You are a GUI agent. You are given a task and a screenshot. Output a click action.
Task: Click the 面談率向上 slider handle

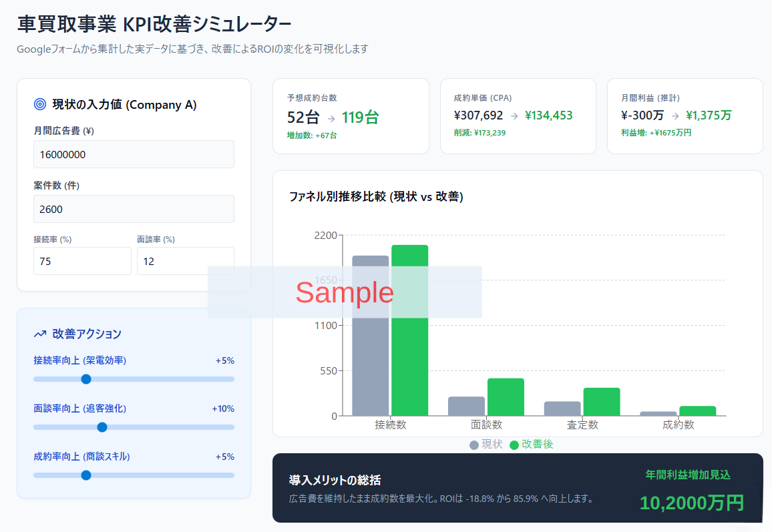(x=102, y=427)
